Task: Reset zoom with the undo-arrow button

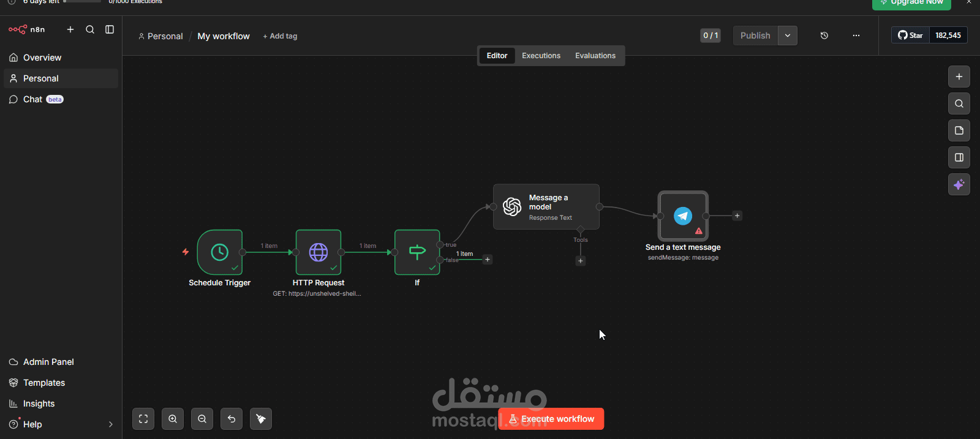Action: point(232,419)
